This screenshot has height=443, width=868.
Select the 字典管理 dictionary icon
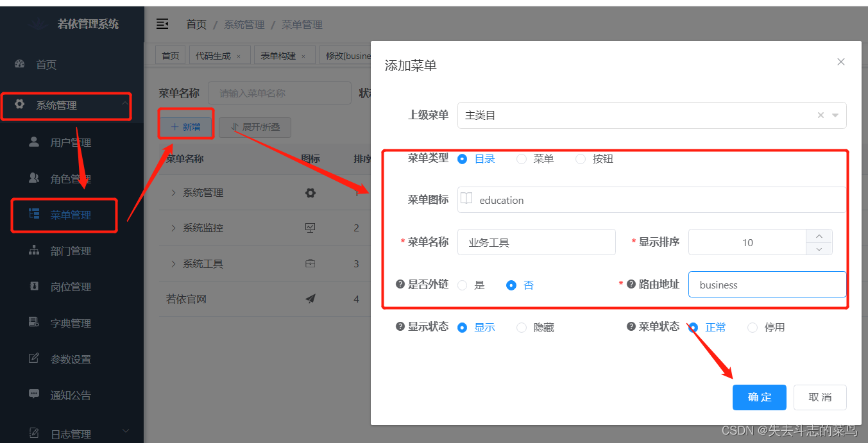[x=35, y=322]
